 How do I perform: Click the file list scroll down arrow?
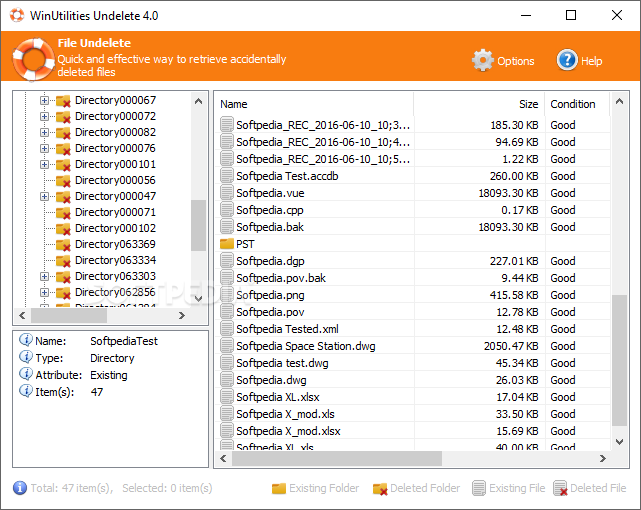click(619, 442)
